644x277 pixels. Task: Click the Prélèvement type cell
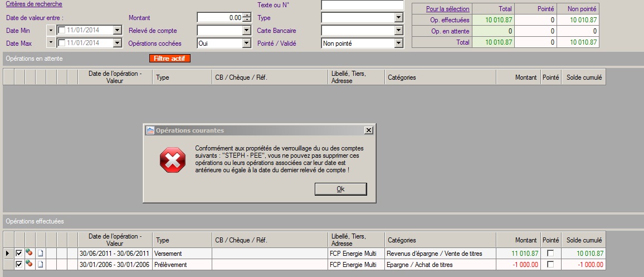pos(182,264)
